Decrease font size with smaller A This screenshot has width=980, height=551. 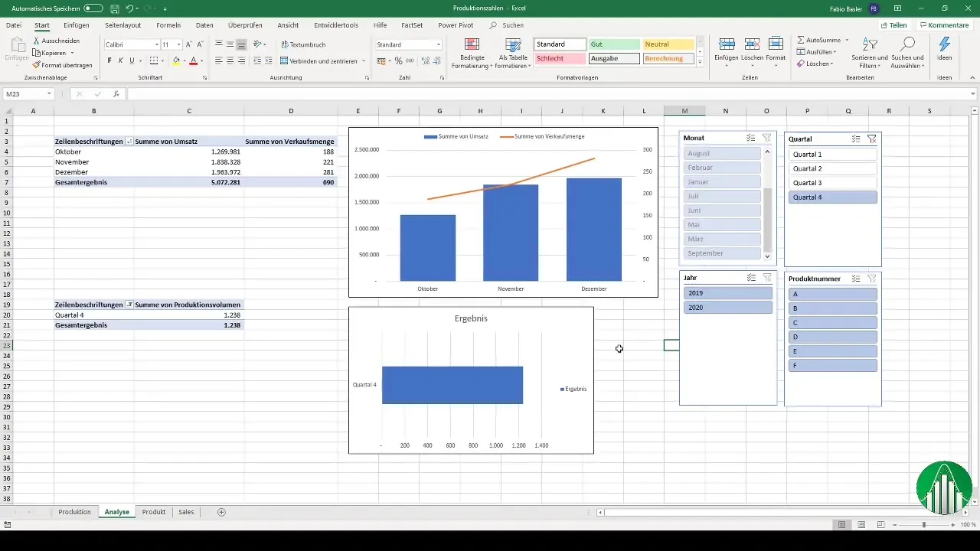click(200, 45)
